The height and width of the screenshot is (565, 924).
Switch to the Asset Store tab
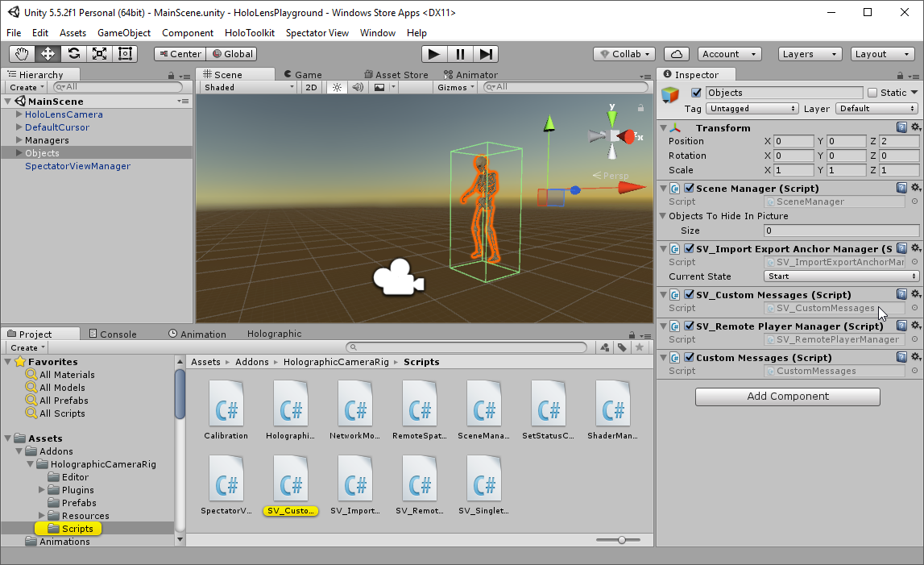396,74
